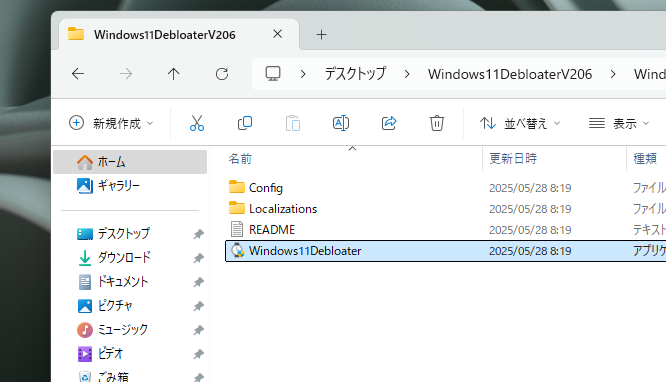Click the Localizations folder icon
The width and height of the screenshot is (666, 382).
(237, 208)
